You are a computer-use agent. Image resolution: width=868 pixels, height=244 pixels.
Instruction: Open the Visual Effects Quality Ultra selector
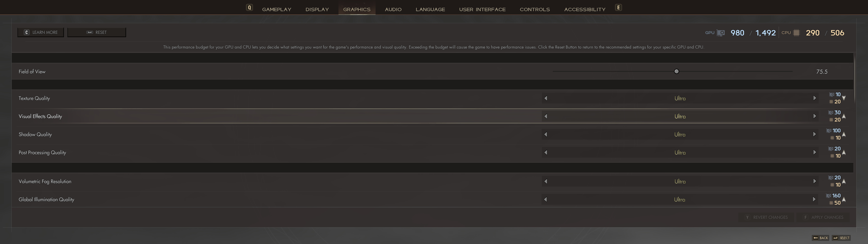[x=680, y=116]
